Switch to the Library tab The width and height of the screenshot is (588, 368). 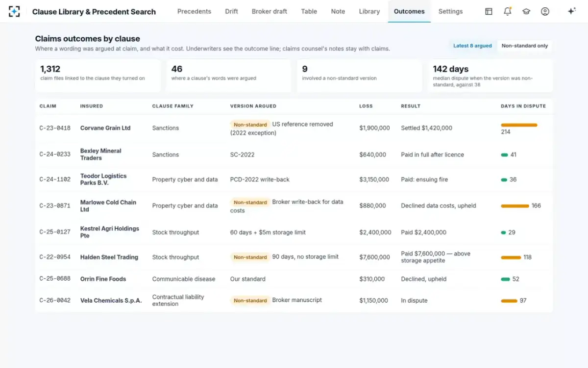[x=369, y=11]
